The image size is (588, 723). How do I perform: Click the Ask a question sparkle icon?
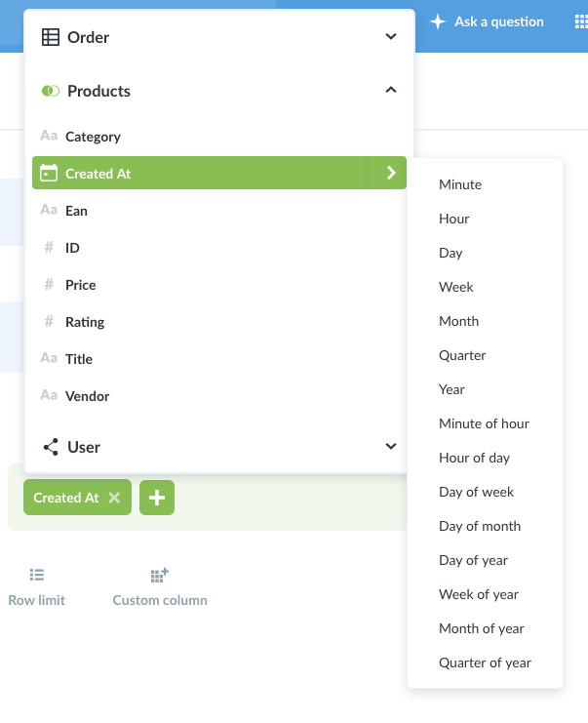437,21
